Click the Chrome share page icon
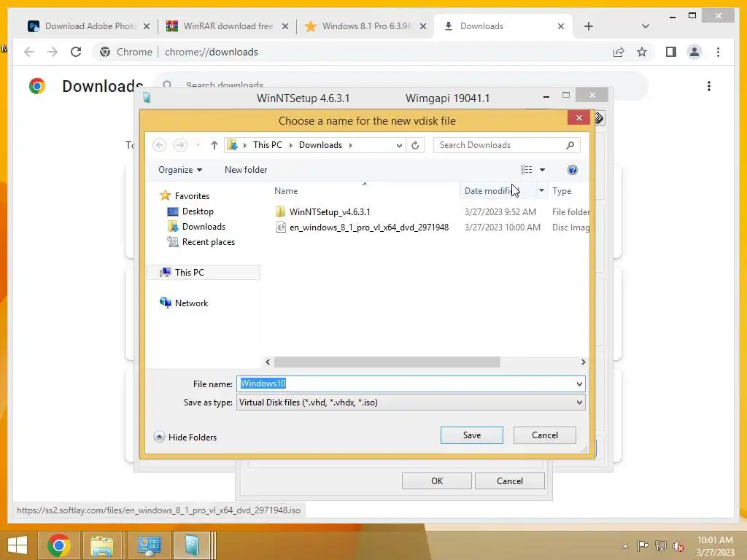This screenshot has height=560, width=747. (619, 52)
